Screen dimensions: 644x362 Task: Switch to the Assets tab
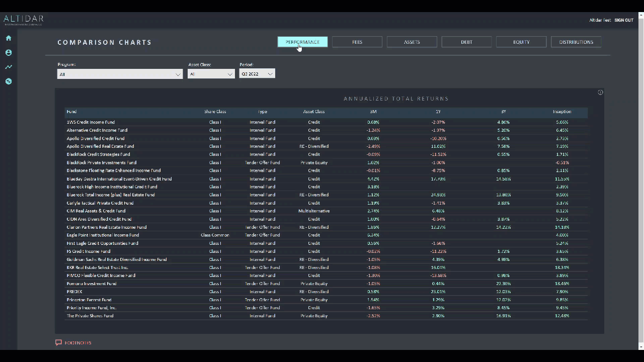pos(412,42)
